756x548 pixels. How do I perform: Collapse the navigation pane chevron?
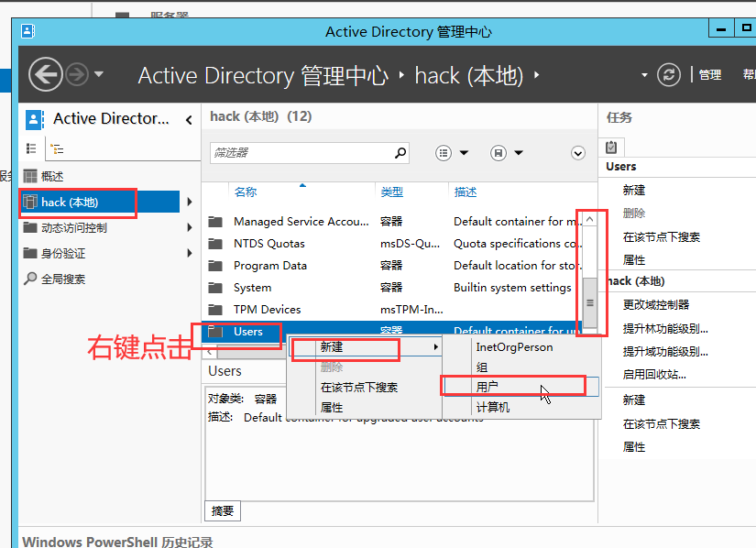point(189,119)
